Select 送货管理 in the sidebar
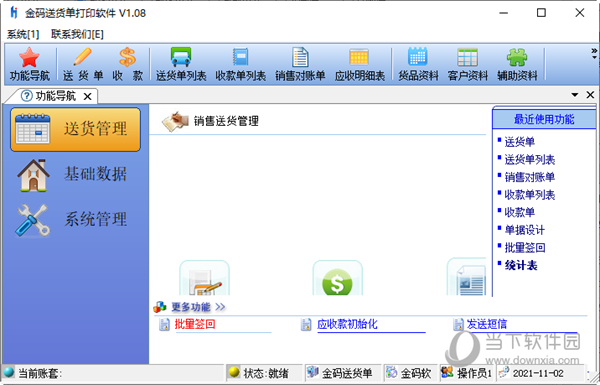The image size is (600, 385). pyautogui.click(x=75, y=129)
